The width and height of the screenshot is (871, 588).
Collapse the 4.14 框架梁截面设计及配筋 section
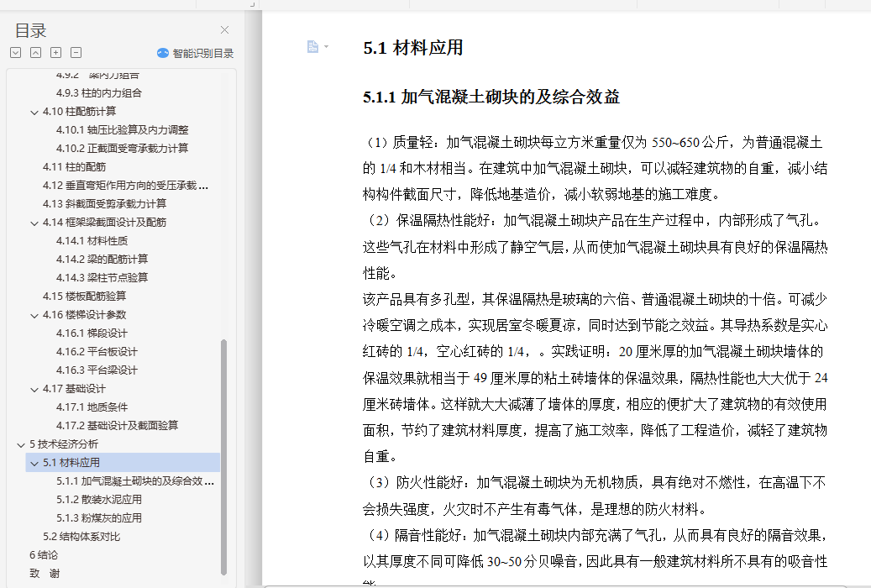tap(34, 223)
